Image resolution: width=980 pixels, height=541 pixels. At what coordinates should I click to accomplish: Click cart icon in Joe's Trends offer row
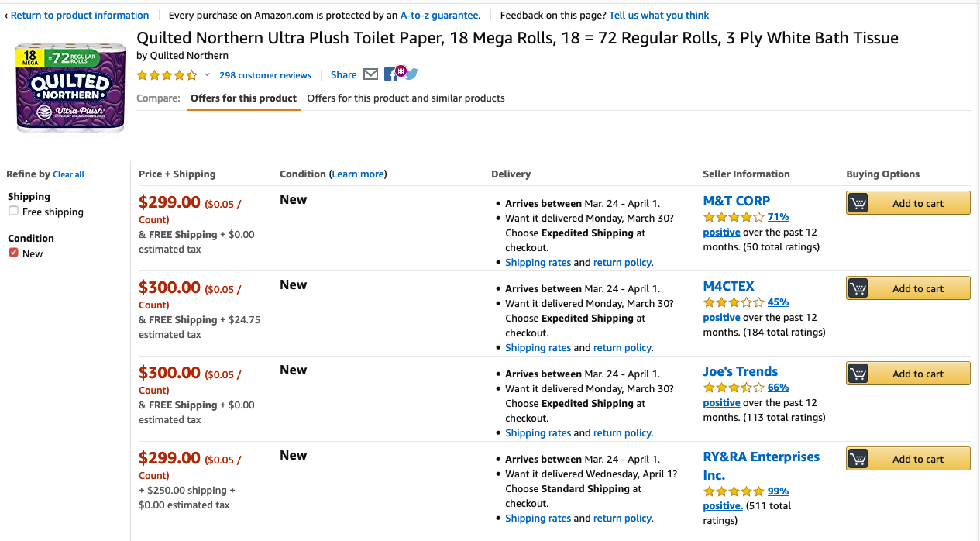[x=858, y=374]
